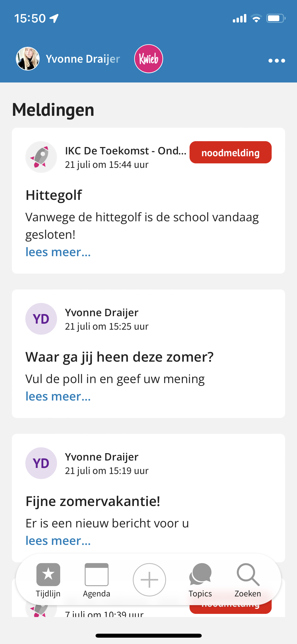Open Yvonne Draijer profile photo

pyautogui.click(x=28, y=59)
